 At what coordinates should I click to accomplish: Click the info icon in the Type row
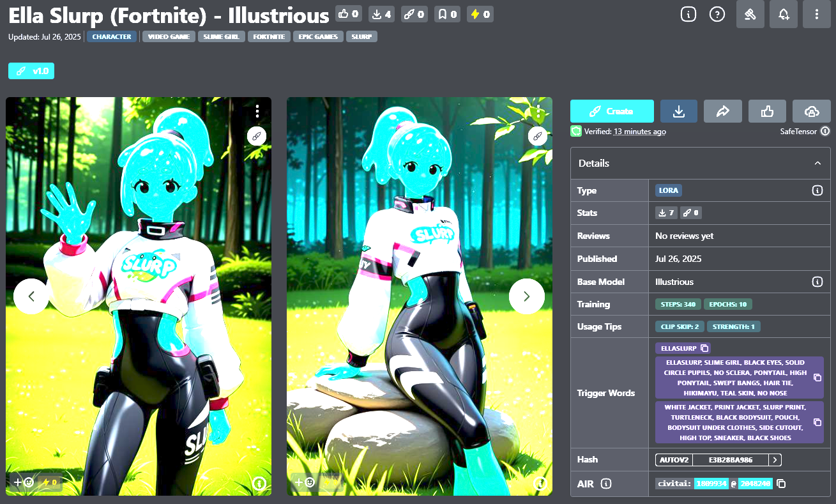coord(817,190)
